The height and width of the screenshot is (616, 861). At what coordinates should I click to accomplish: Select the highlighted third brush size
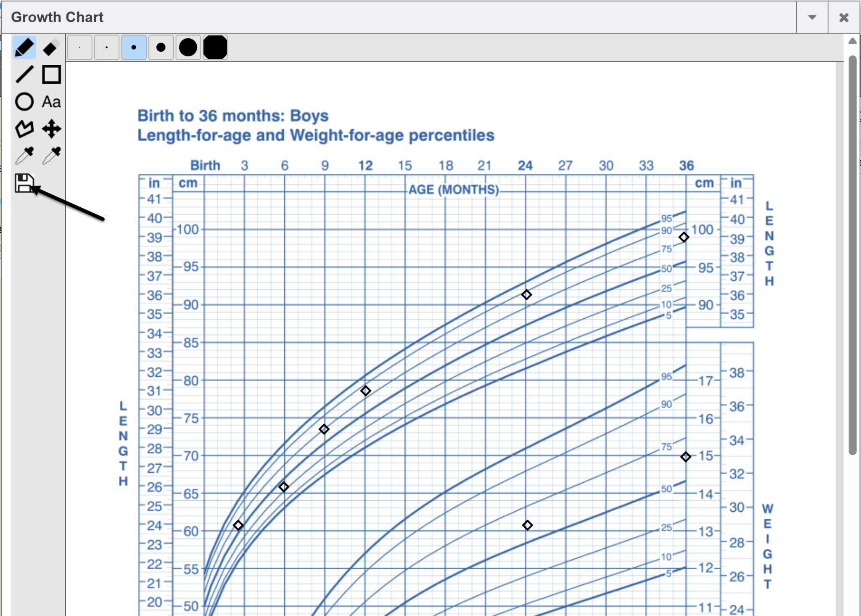[134, 48]
